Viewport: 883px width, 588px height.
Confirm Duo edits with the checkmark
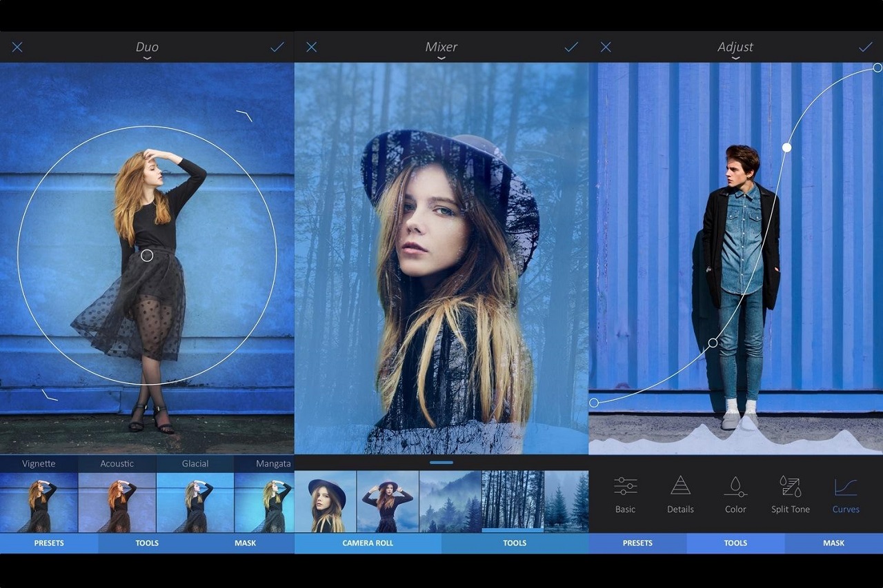pos(277,47)
